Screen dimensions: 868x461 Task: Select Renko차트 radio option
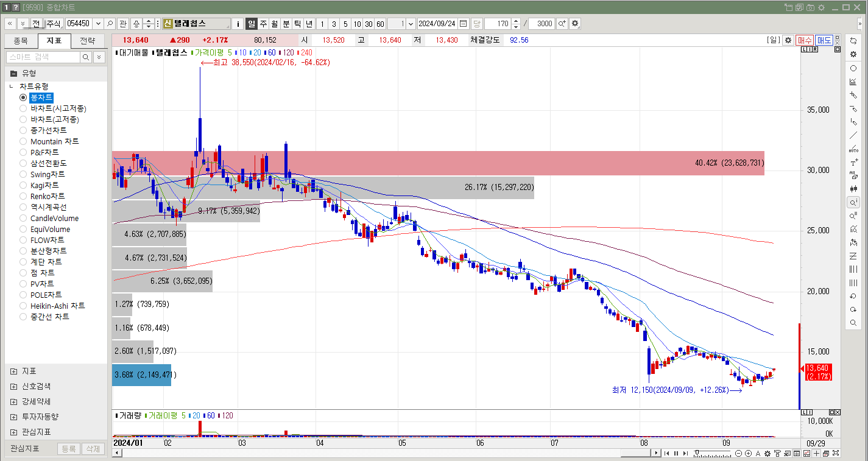(23, 196)
